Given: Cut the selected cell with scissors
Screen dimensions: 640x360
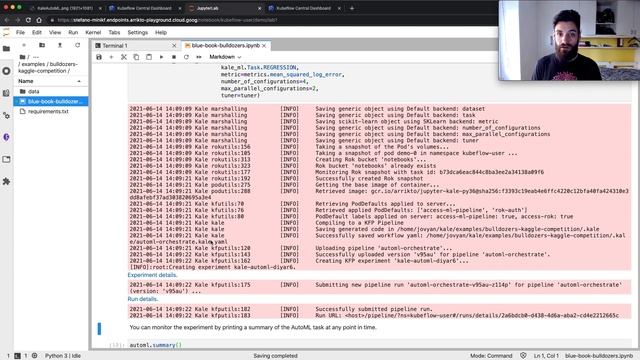Looking at the screenshot, I should pos(124,57).
